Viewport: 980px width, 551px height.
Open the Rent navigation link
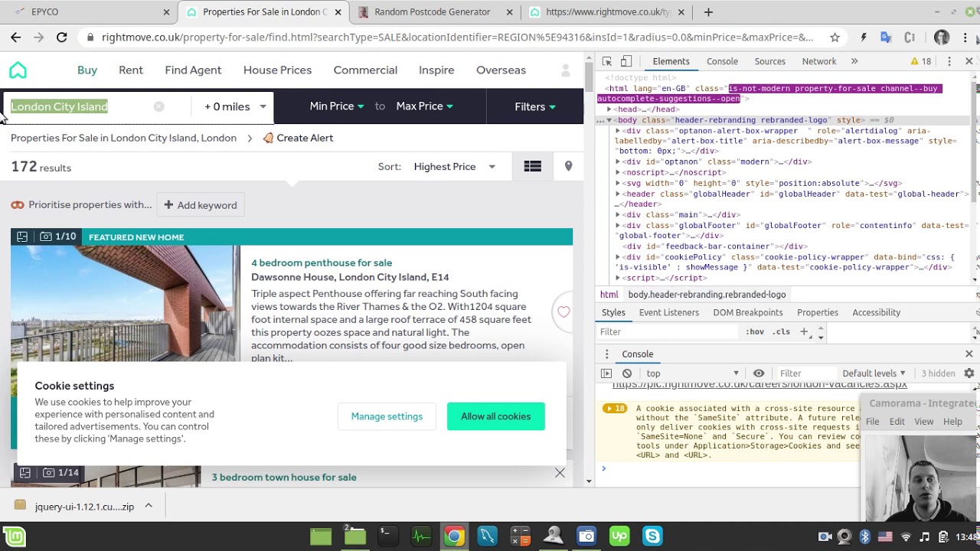pos(131,70)
